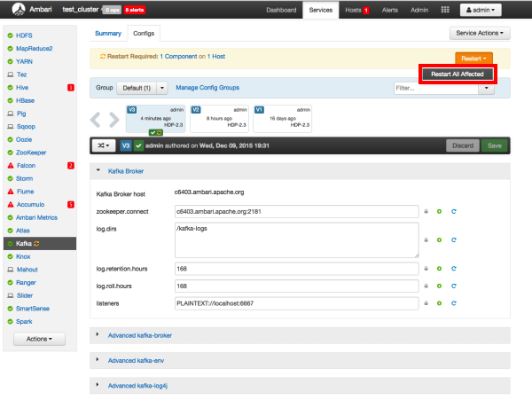Select the ZooKeeper service

coord(31,153)
